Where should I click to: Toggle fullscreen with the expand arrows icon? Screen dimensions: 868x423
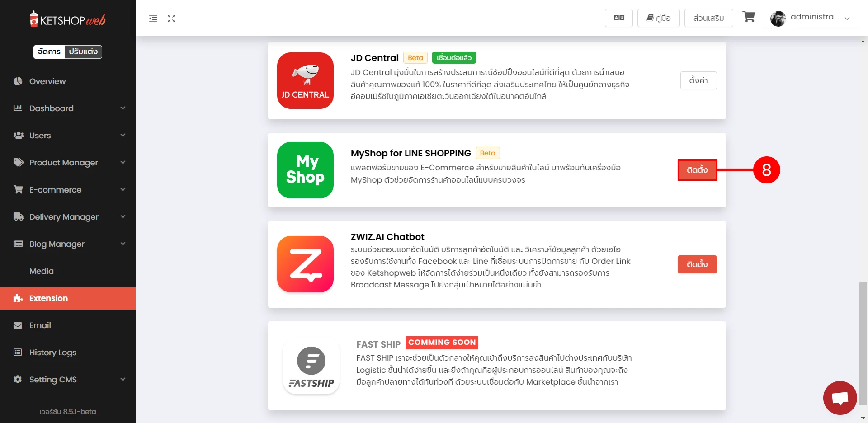pyautogui.click(x=171, y=19)
